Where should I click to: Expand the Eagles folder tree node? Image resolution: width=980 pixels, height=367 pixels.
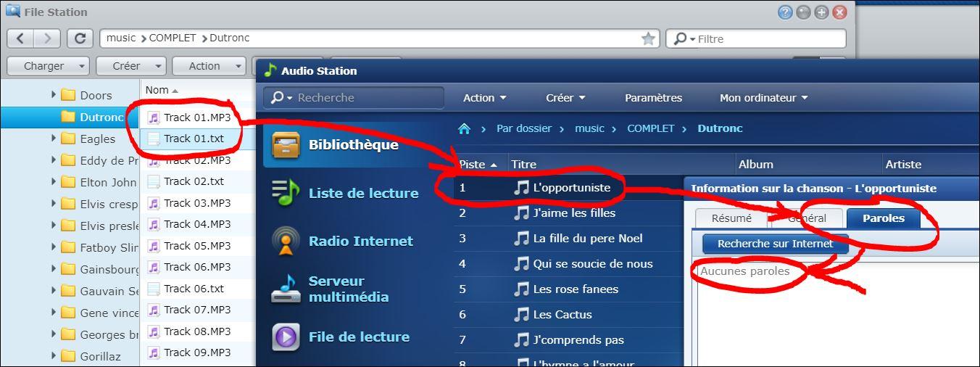(54, 139)
